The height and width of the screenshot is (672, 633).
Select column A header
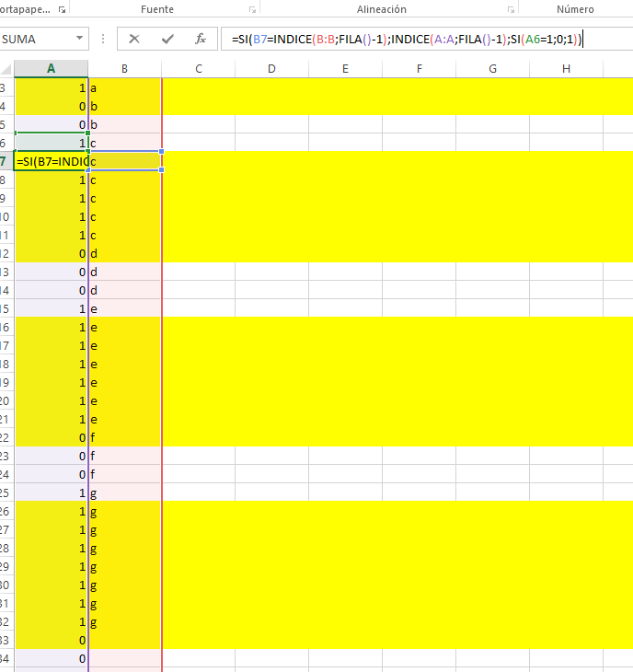51,68
